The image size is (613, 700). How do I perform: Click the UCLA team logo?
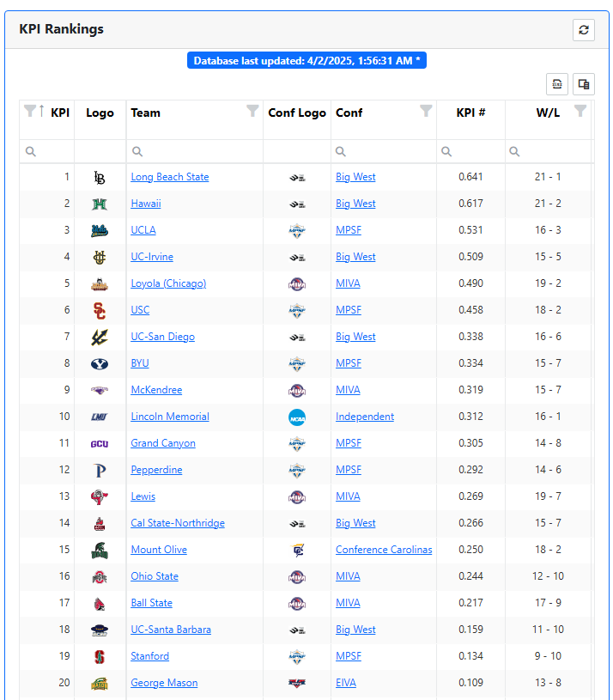coord(100,231)
